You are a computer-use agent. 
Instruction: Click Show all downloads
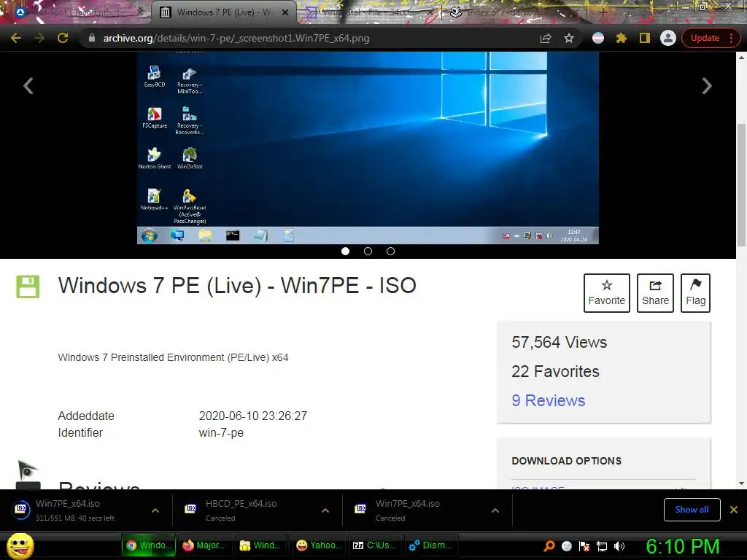pos(692,510)
